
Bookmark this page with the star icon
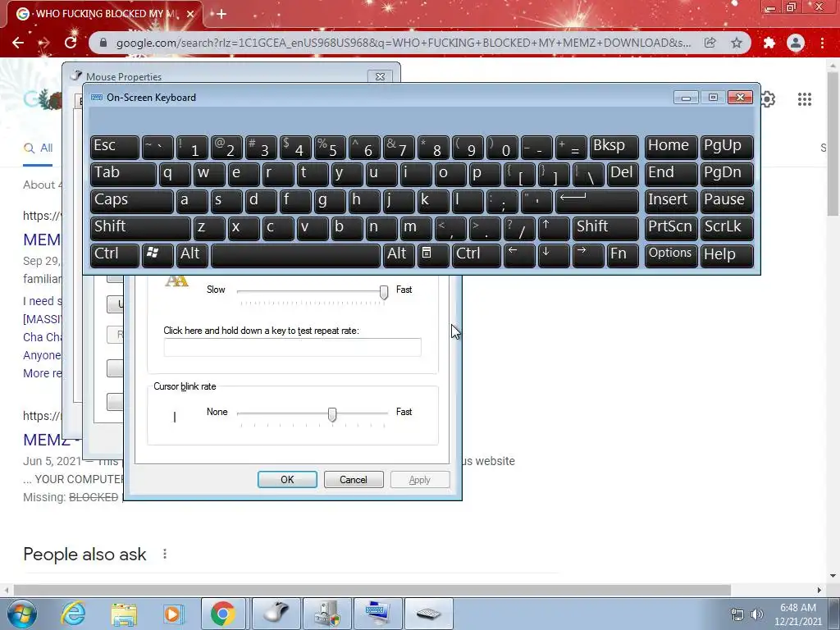point(737,43)
